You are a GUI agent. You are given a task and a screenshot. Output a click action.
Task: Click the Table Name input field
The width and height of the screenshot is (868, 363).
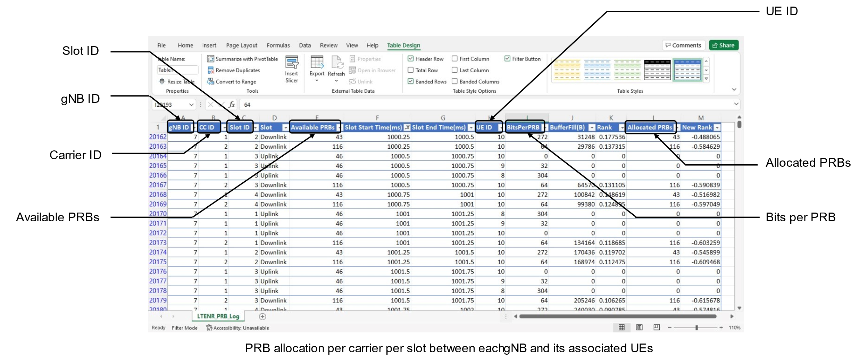click(177, 70)
